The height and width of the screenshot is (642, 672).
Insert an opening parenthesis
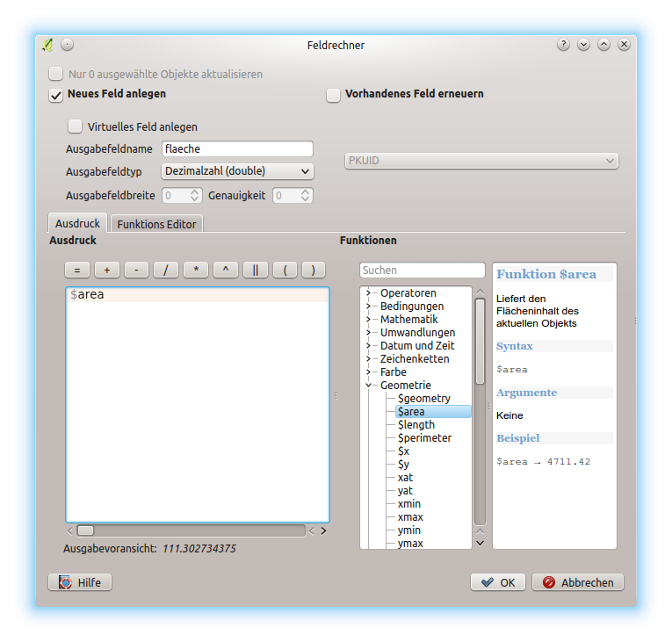(x=285, y=271)
